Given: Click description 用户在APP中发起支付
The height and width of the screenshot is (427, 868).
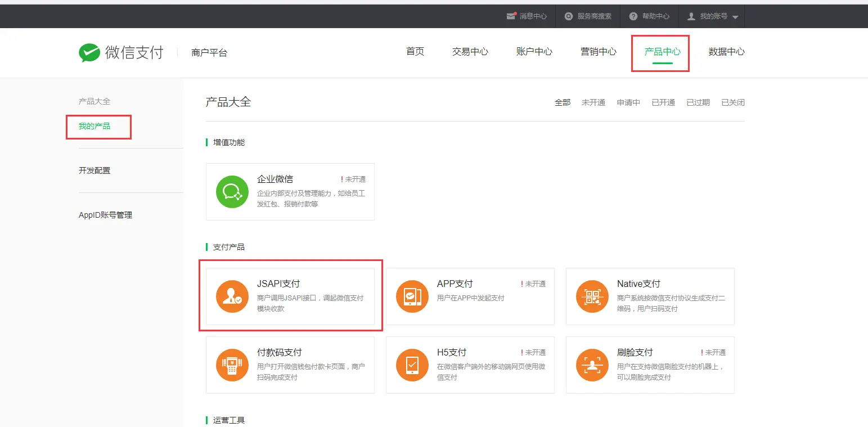Looking at the screenshot, I should pos(471,298).
